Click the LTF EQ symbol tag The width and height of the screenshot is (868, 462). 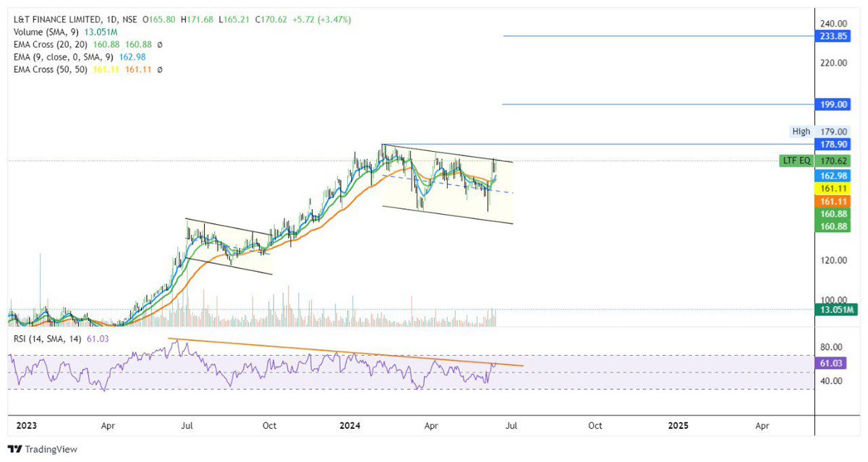[x=796, y=161]
